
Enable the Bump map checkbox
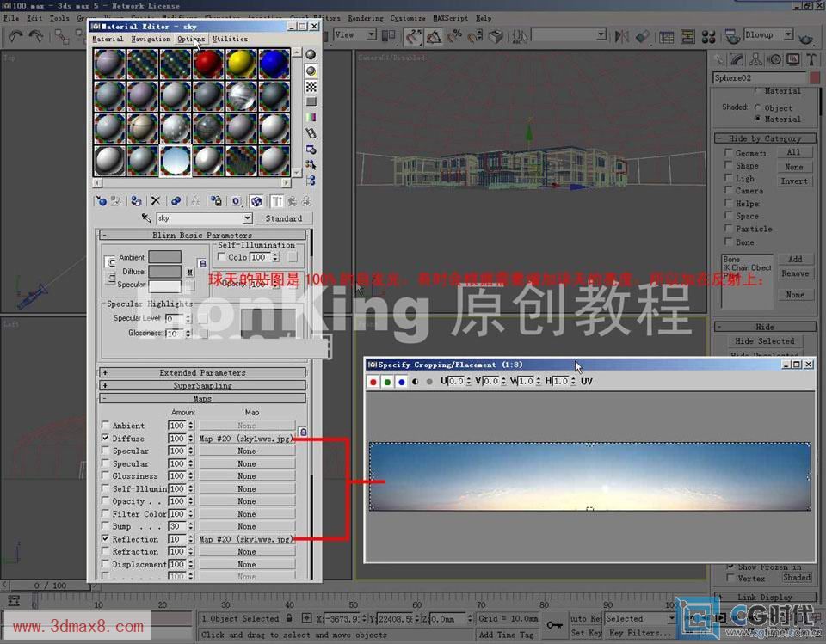tap(105, 526)
